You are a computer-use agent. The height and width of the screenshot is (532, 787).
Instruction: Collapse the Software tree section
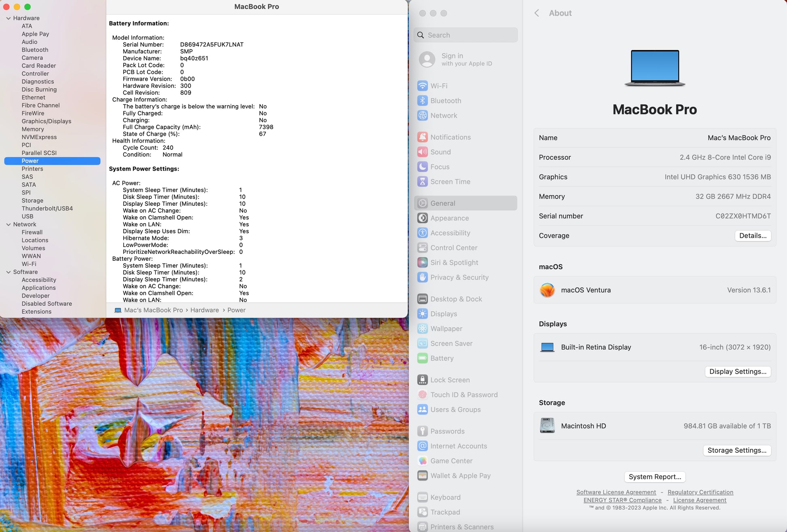8,272
